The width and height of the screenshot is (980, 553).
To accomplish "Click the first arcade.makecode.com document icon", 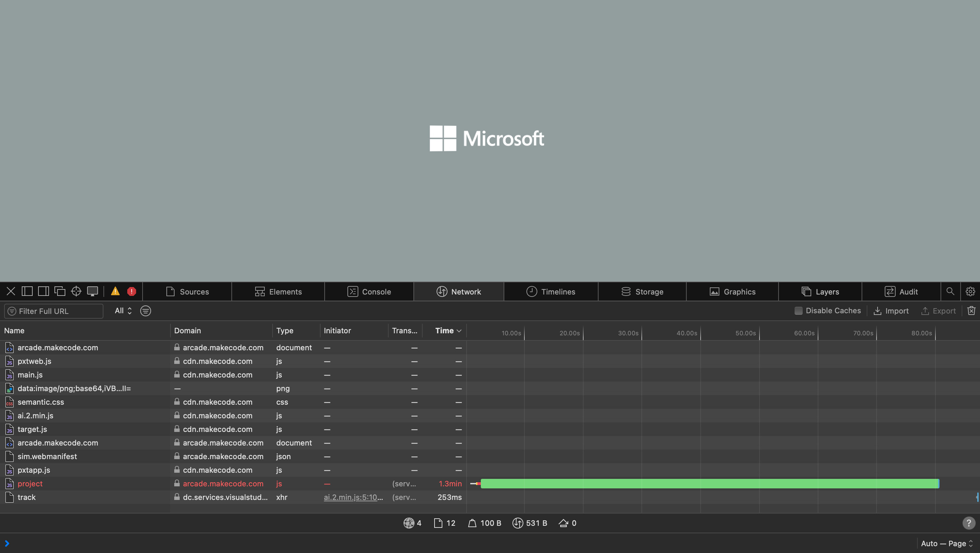I will coord(10,348).
